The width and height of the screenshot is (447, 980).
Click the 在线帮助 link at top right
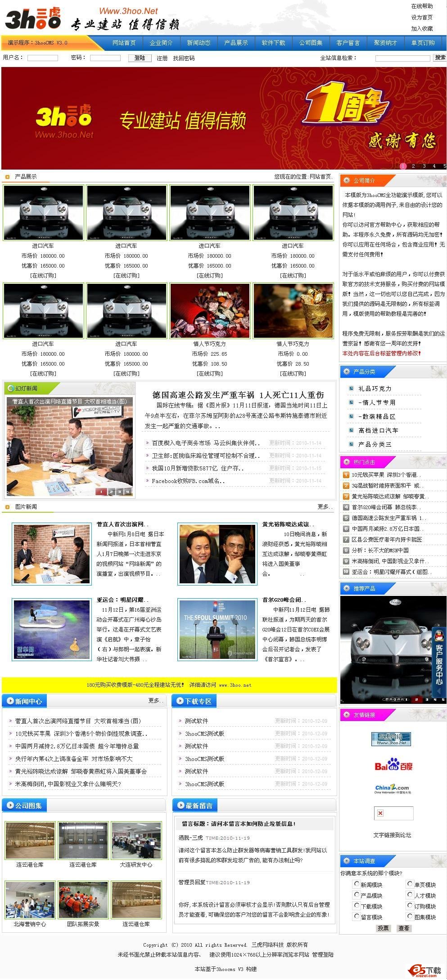(422, 6)
